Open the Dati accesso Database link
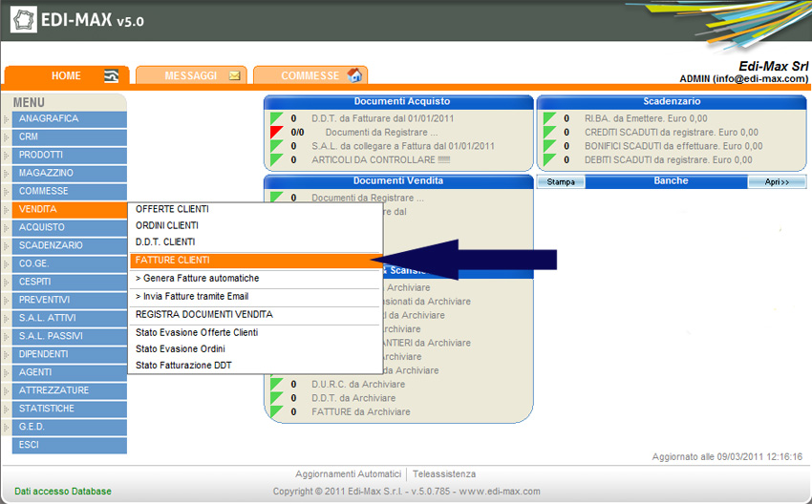 coord(63,492)
